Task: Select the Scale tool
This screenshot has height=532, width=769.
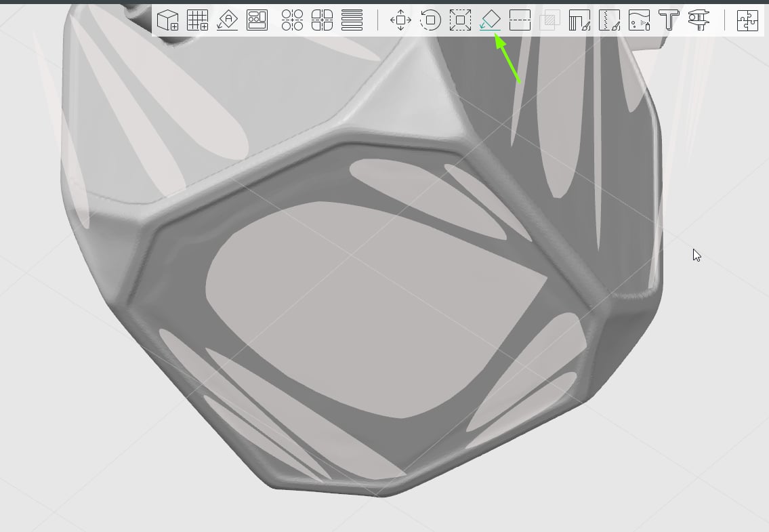Action: (x=460, y=20)
